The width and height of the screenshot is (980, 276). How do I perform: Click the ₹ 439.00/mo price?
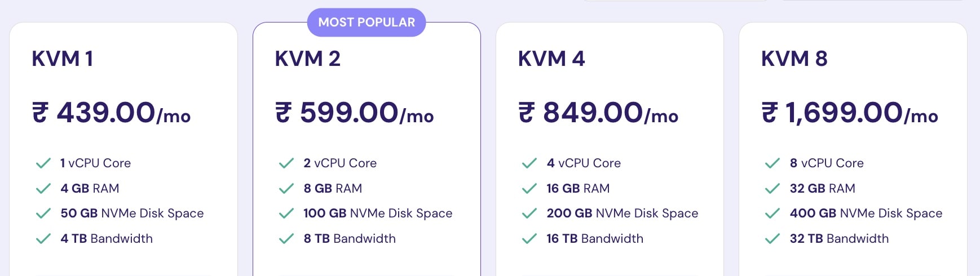tap(112, 113)
